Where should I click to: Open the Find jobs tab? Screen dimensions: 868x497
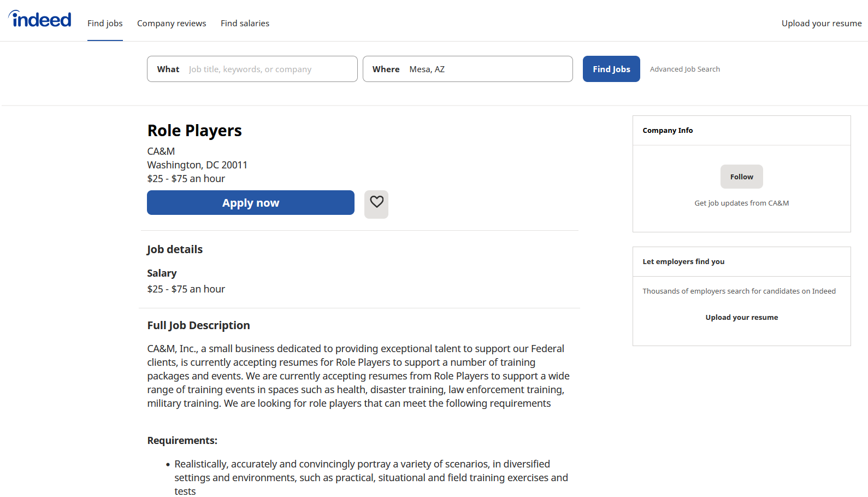pyautogui.click(x=105, y=24)
